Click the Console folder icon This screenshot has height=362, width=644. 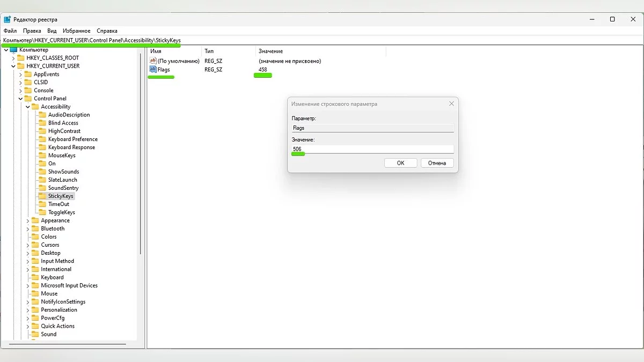tap(28, 90)
